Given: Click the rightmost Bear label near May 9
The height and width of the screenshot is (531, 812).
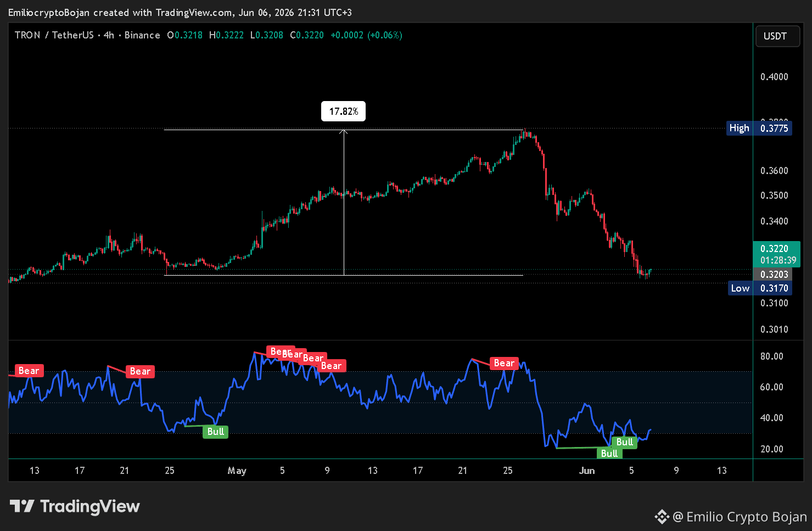Looking at the screenshot, I should (331, 366).
